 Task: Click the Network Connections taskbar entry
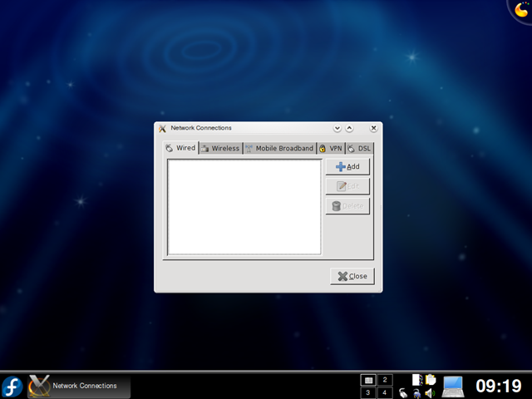(79, 386)
